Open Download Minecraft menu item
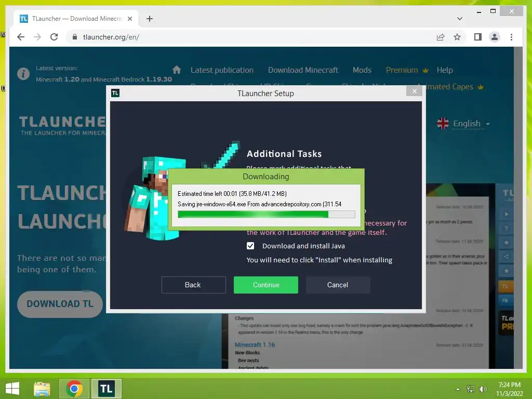 tap(303, 70)
